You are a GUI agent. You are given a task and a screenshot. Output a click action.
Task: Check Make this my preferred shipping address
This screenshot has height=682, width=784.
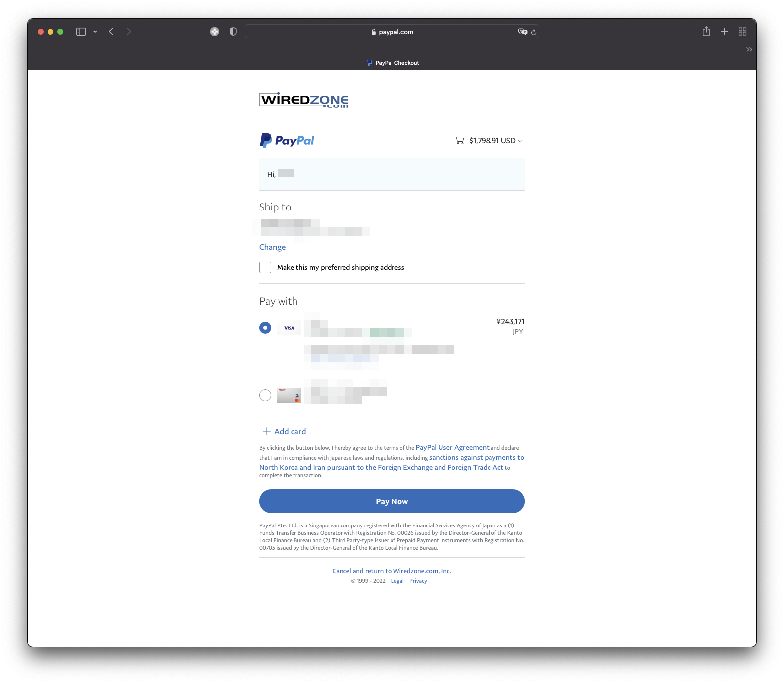(x=265, y=267)
